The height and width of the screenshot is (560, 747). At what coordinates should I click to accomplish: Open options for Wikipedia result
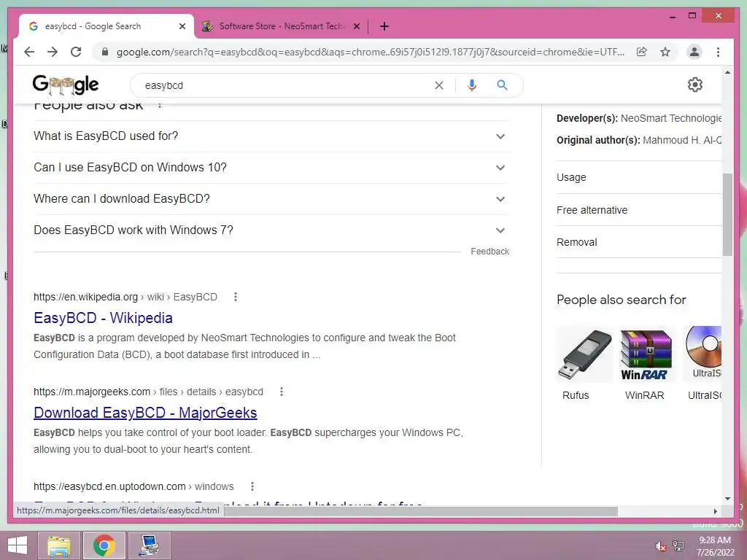tap(236, 297)
